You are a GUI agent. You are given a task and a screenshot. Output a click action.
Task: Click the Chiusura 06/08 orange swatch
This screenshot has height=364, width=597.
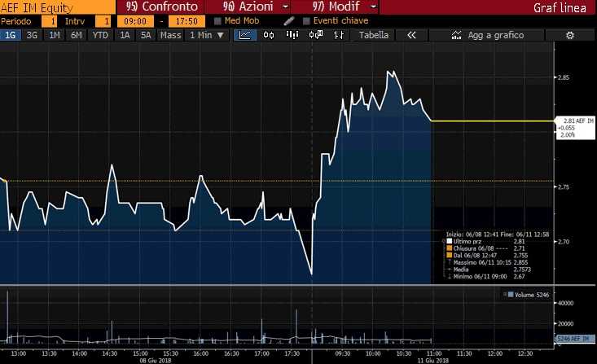click(x=450, y=248)
